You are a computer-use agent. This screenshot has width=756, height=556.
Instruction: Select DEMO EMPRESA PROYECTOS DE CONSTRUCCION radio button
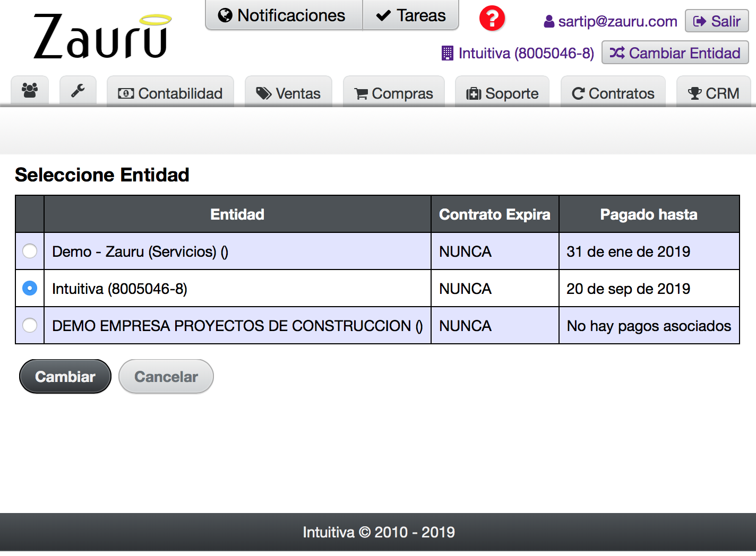30,325
